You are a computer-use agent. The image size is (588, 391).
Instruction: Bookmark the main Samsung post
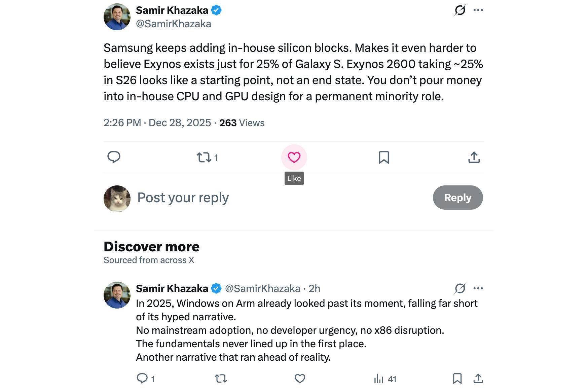(384, 157)
